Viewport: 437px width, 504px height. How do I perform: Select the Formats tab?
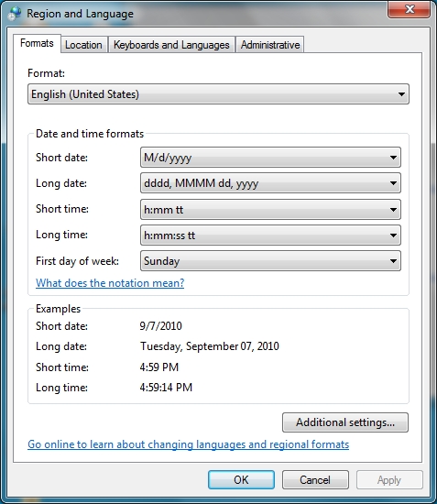click(37, 43)
